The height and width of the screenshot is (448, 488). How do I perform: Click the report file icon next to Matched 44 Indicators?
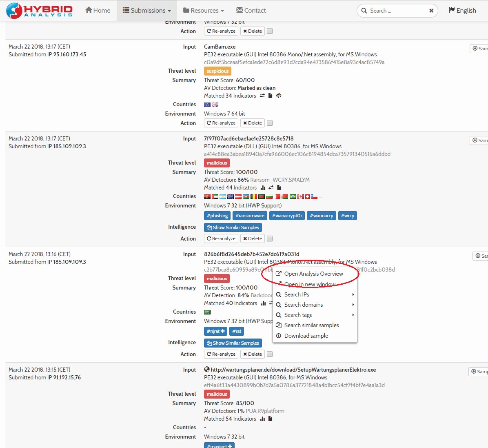(279, 187)
